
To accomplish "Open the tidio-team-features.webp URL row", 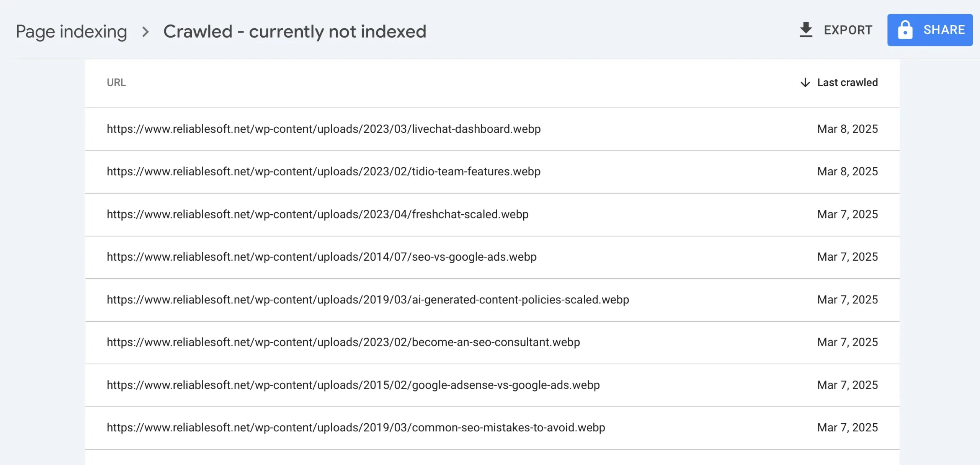I will (x=323, y=171).
